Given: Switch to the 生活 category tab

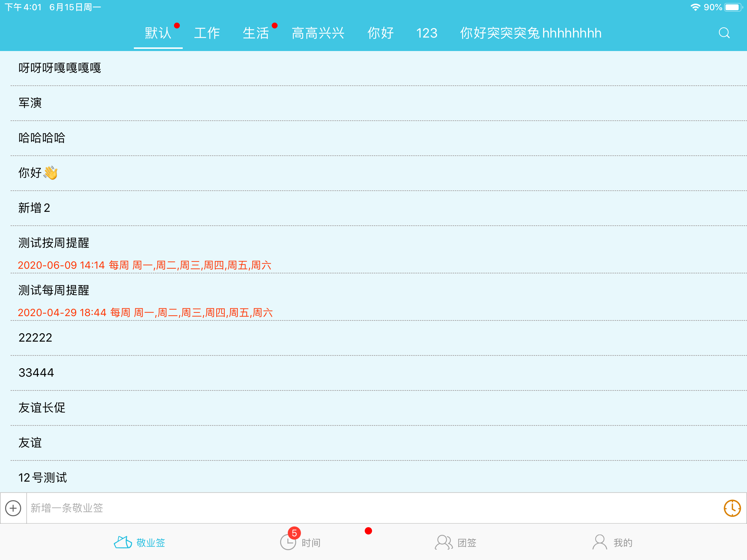Looking at the screenshot, I should [x=256, y=33].
